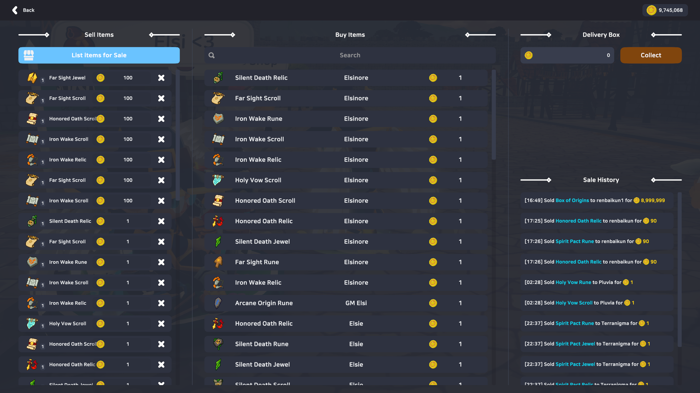700x393 pixels.
Task: Click Buy Items list scrollbar
Action: 494,115
